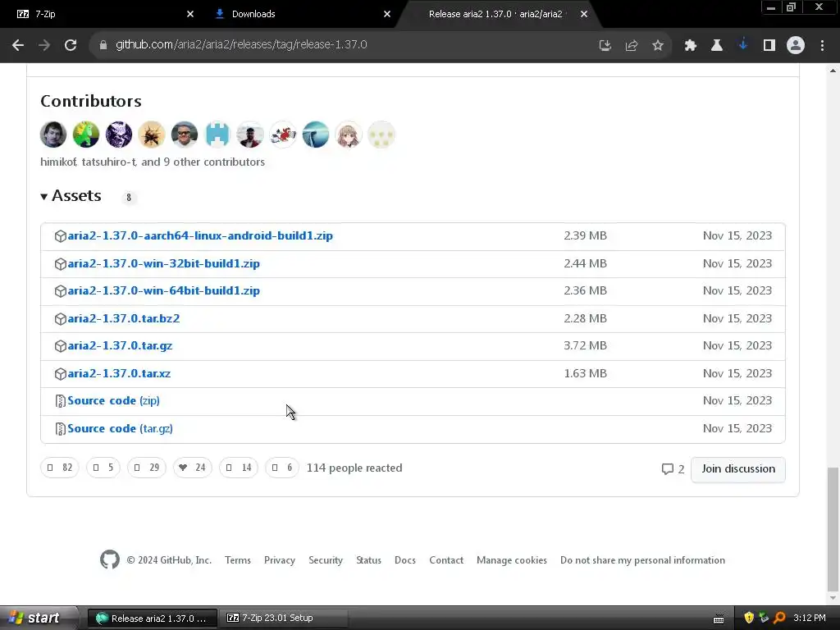
Task: Toggle the reaction showing 14
Action: 239,468
